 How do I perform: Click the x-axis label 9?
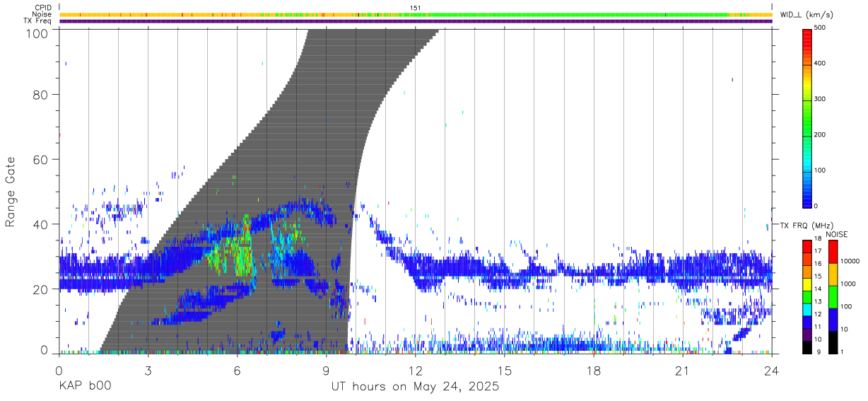[x=327, y=370]
